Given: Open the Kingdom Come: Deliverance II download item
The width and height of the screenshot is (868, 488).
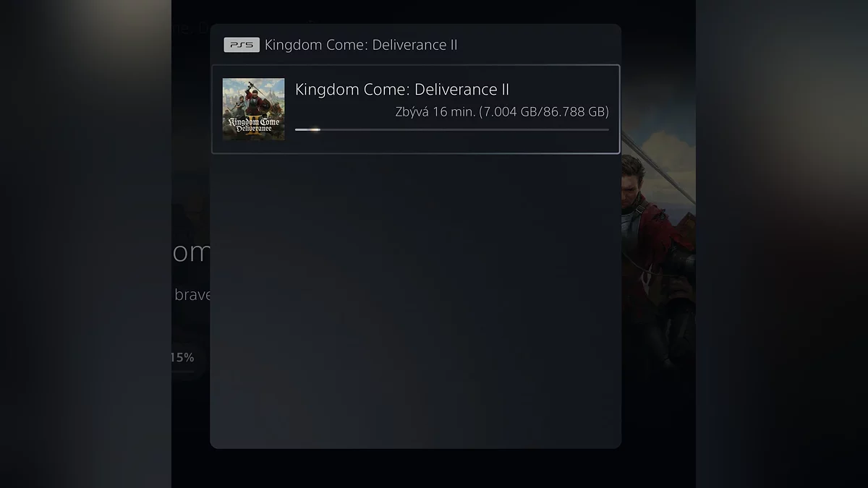Looking at the screenshot, I should coord(415,109).
